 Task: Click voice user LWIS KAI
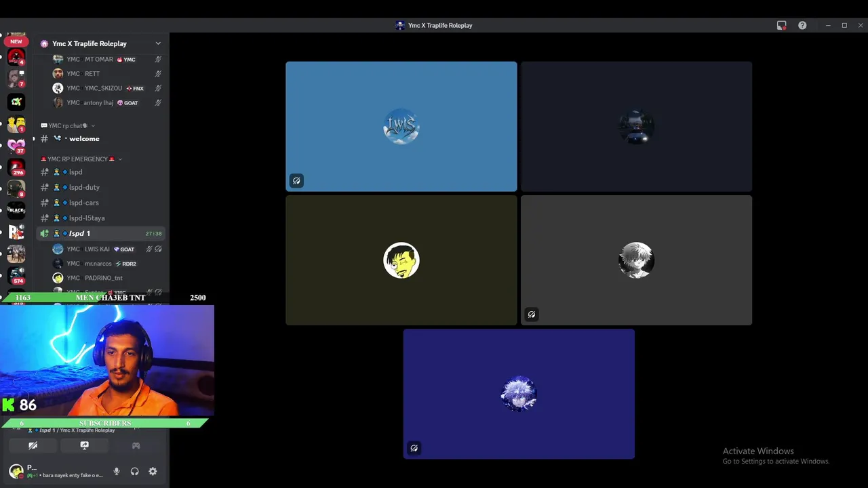pyautogui.click(x=107, y=249)
